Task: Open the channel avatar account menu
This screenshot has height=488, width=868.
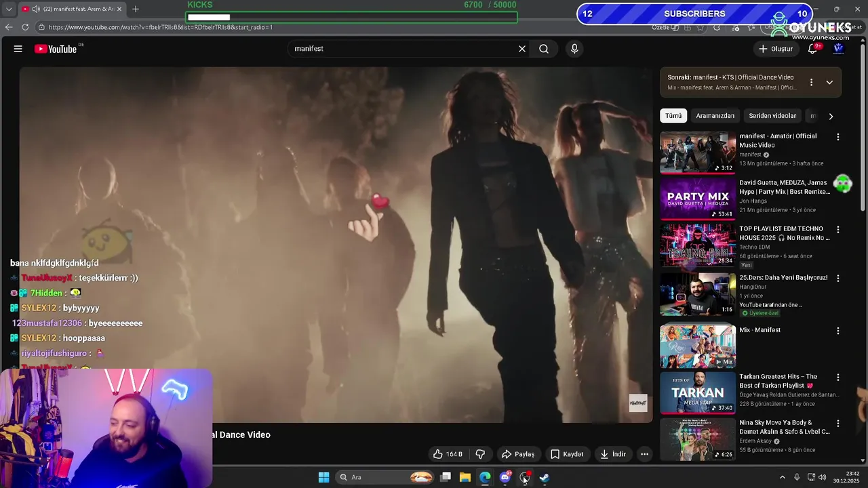Action: pos(838,49)
